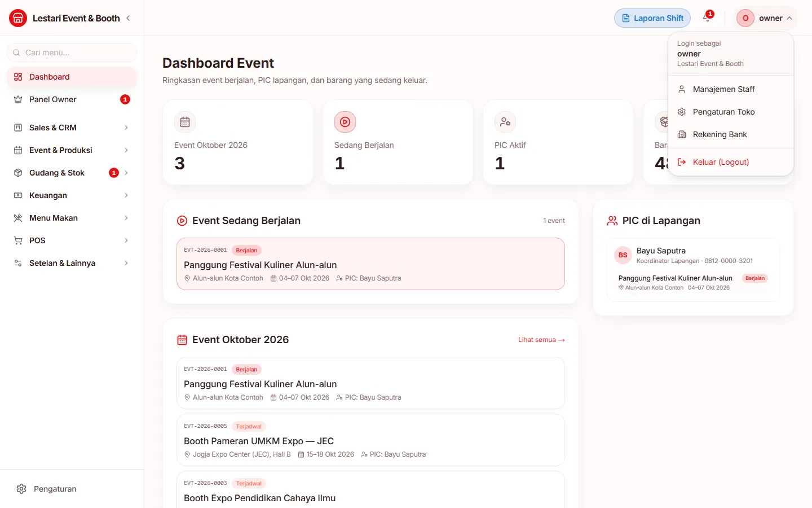The image size is (812, 508).
Task: Click the Laporan Shift button
Action: pos(652,18)
